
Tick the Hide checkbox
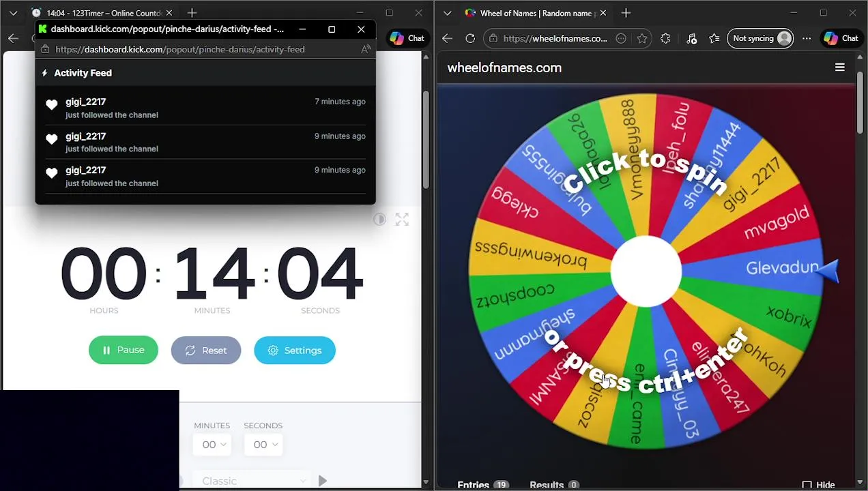(807, 485)
